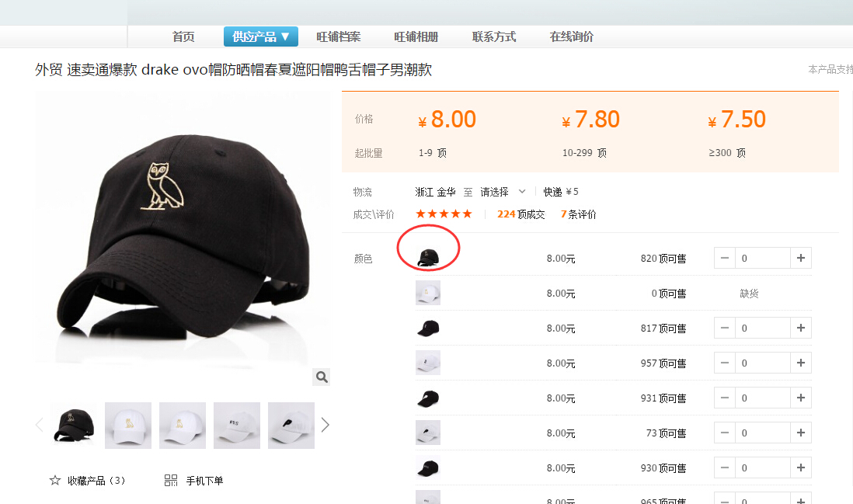Click the product title text

[233, 70]
